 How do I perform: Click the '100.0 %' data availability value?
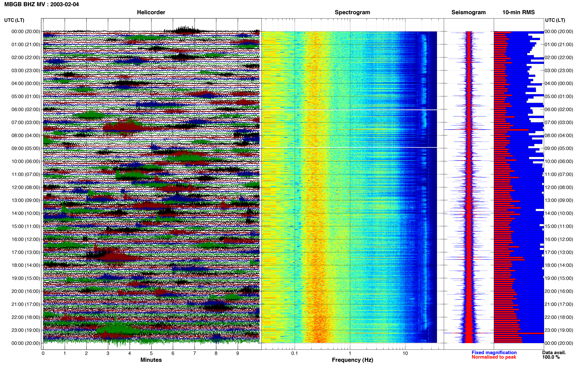[x=551, y=357]
